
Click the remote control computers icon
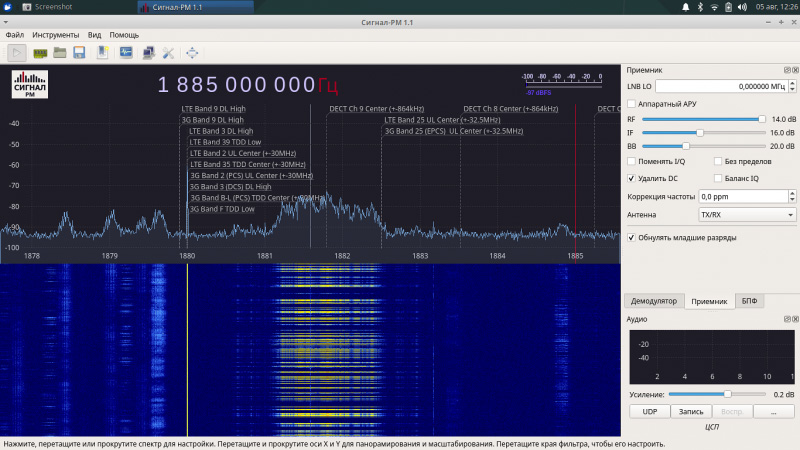point(148,52)
